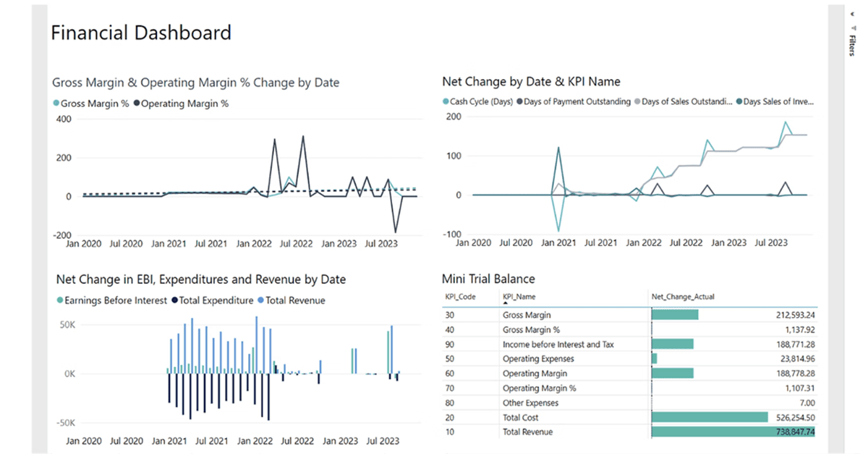Select Days of Sales Outstanding legend dot
The width and height of the screenshot is (868, 454).
pyautogui.click(x=637, y=101)
